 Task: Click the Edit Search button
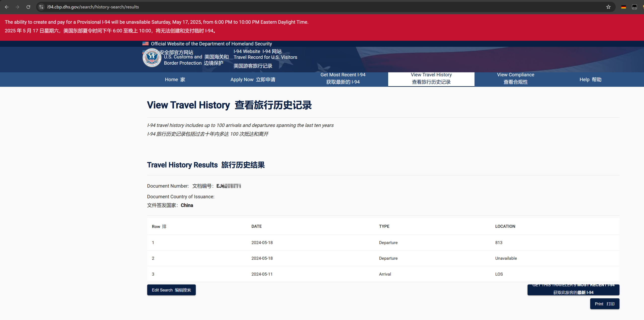point(171,290)
